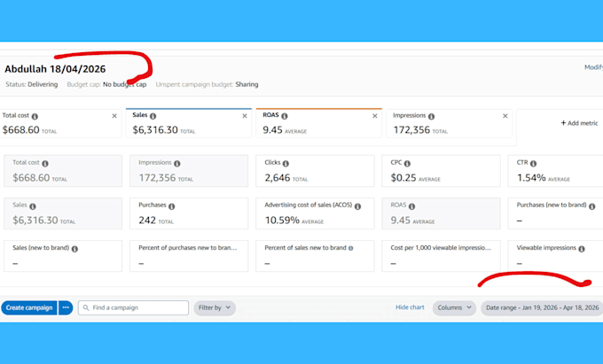The image size is (603, 364).
Task: Click info icon next to CTR
Action: 534,164
